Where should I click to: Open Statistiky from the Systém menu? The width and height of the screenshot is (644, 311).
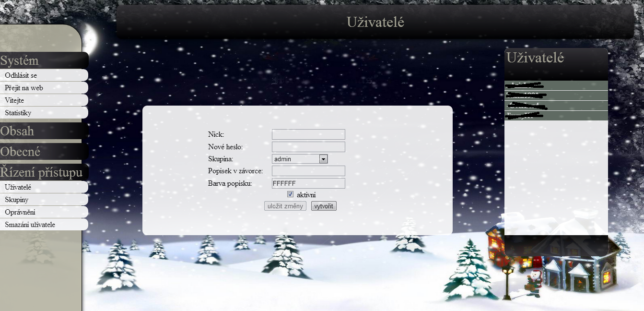click(18, 113)
